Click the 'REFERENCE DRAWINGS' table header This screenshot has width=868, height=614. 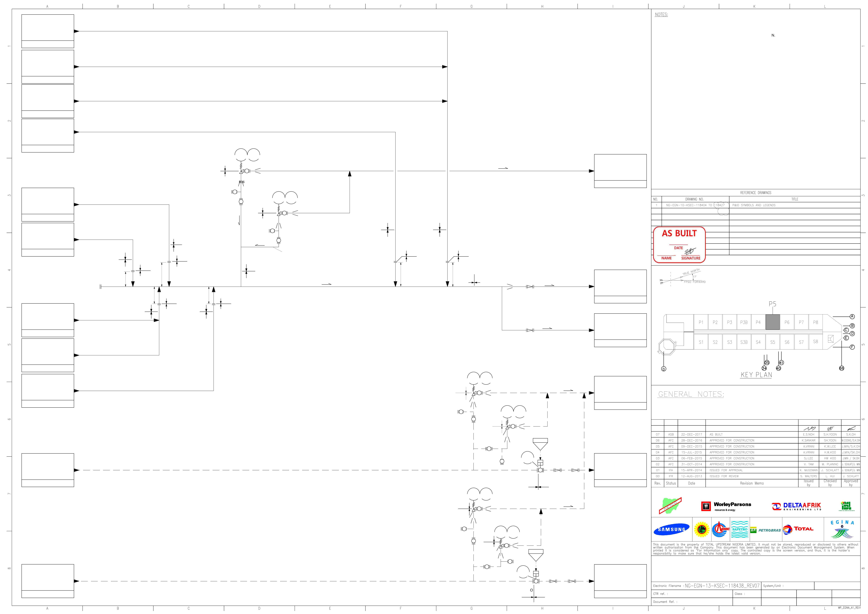(756, 193)
